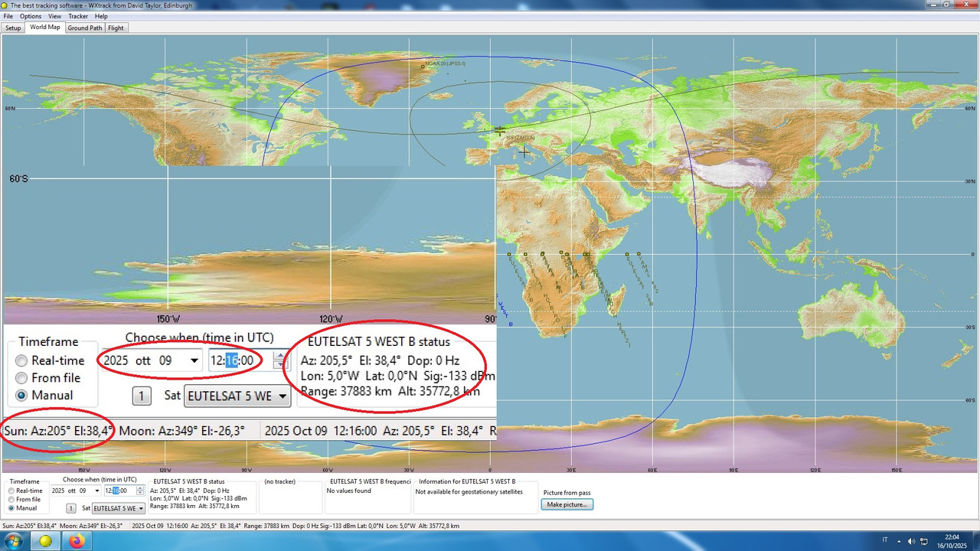Click the hours 12 in time field
980x551 pixels.
(x=108, y=491)
